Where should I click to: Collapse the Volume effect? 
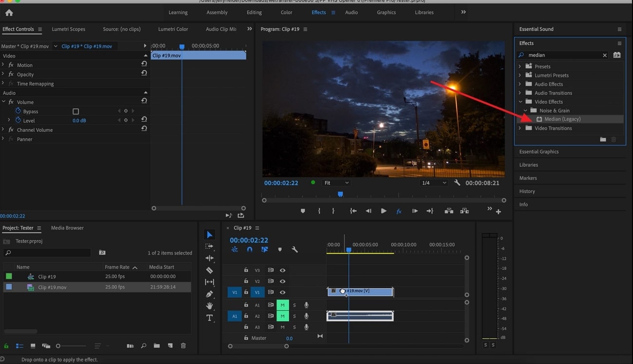click(x=3, y=102)
